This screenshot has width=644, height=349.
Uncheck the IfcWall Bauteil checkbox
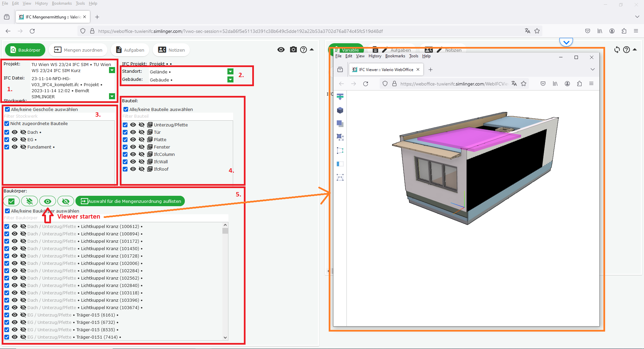pos(125,162)
